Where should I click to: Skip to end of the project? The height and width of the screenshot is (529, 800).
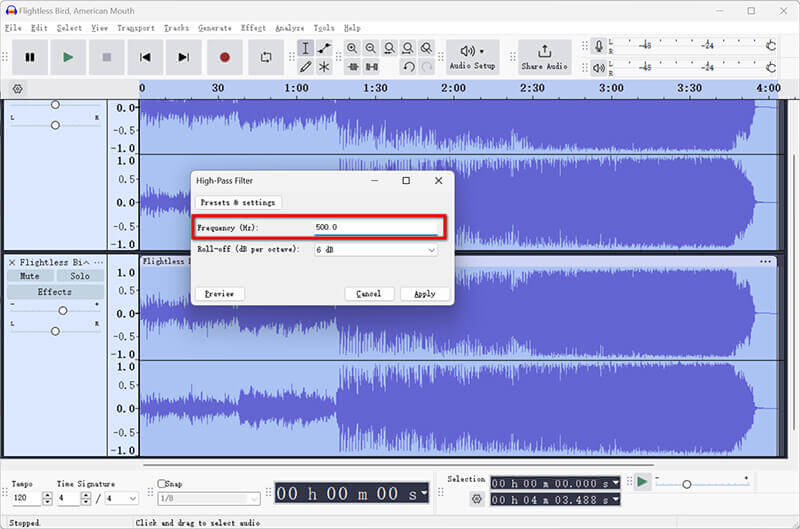183,57
